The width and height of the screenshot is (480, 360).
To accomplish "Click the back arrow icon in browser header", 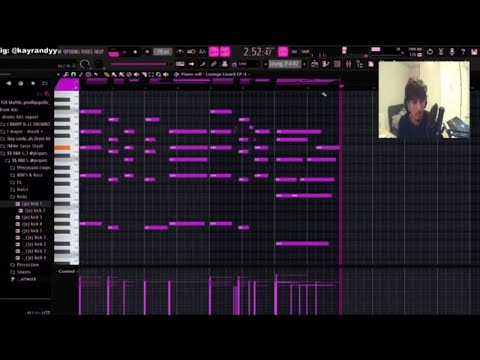I will (9, 83).
